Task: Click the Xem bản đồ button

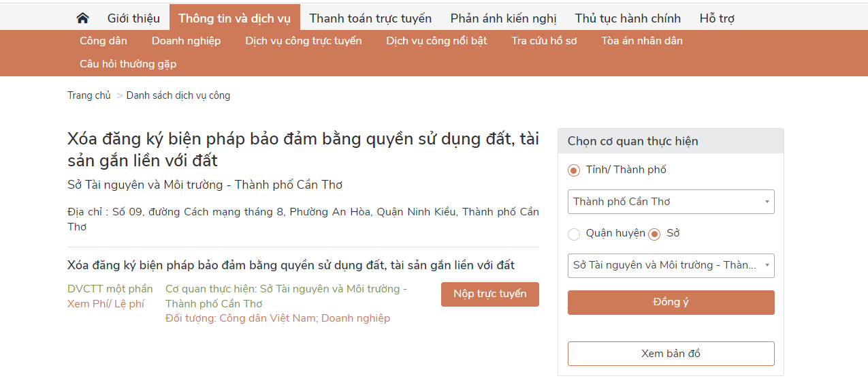Action: (671, 354)
